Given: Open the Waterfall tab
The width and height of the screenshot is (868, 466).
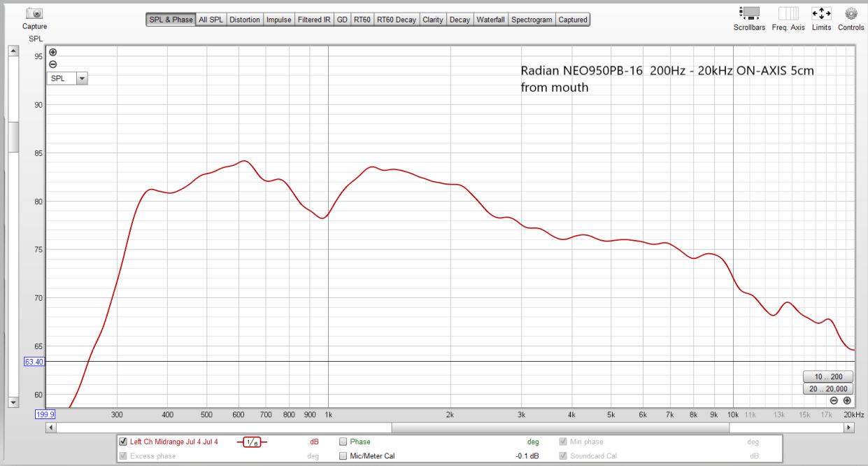Looking at the screenshot, I should click(x=491, y=20).
